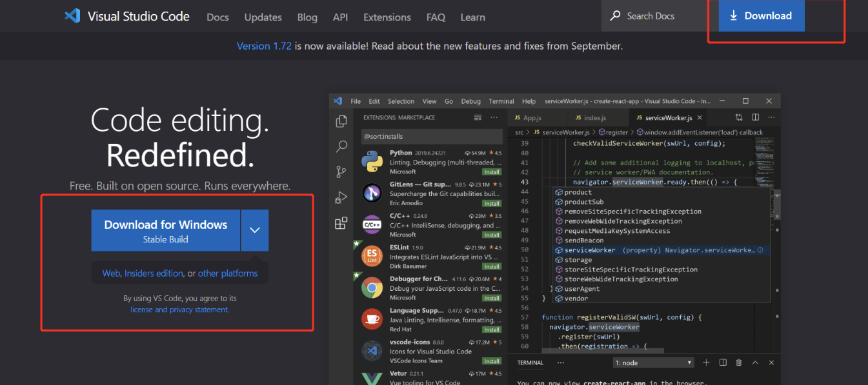Open the Docs nav item
The height and width of the screenshot is (385, 868).
coord(217,17)
